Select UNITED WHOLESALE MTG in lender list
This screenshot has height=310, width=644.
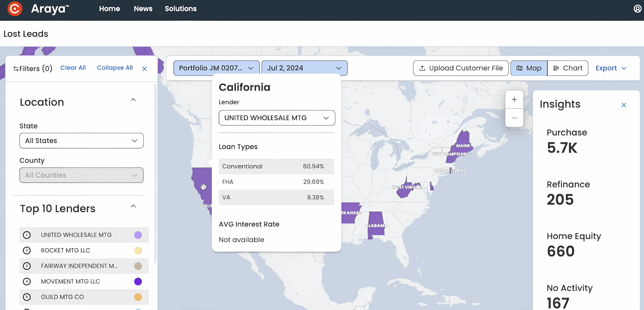[84, 235]
